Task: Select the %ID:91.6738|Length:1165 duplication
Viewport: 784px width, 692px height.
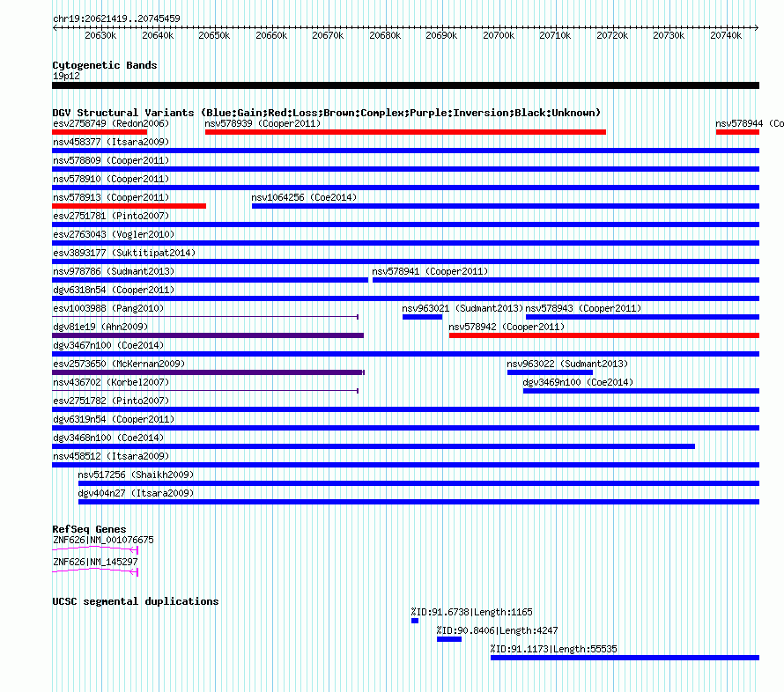Action: coord(415,621)
